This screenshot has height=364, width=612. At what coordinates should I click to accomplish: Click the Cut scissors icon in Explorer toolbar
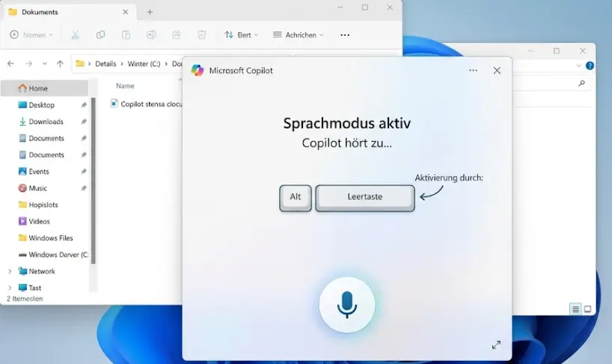click(76, 34)
